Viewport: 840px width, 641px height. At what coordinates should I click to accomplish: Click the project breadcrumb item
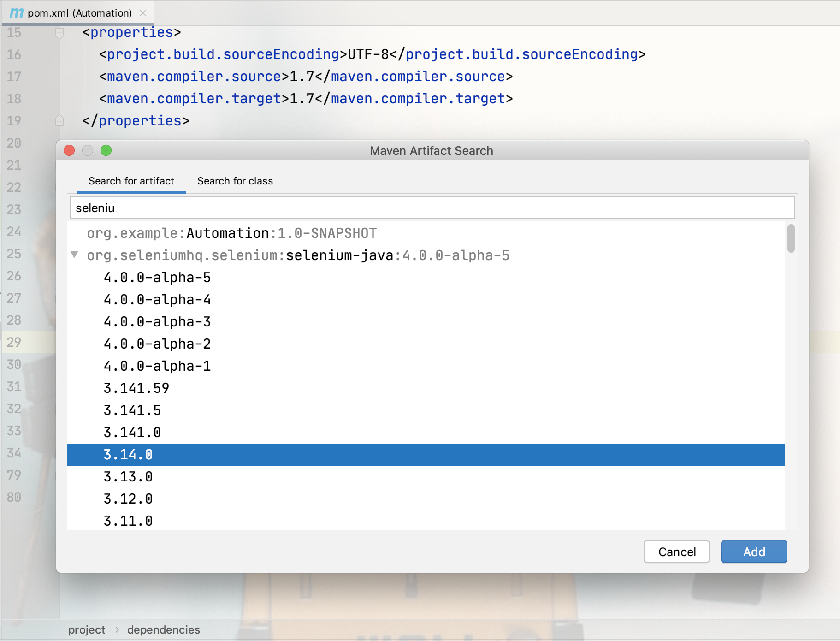pos(87,630)
